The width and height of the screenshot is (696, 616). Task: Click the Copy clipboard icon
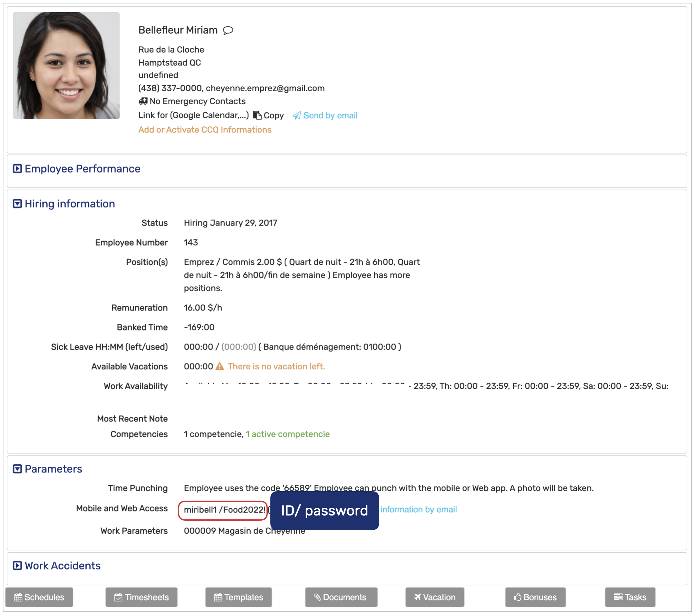point(257,116)
